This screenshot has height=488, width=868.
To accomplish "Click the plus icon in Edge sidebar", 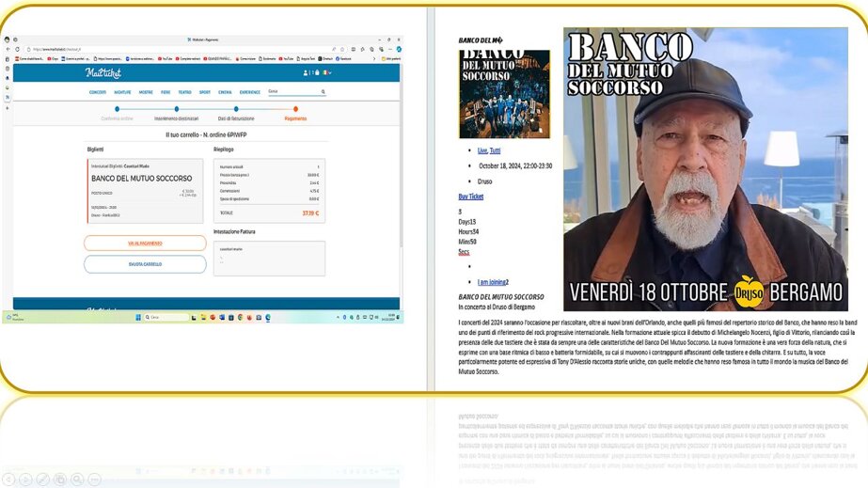I will (x=8, y=108).
